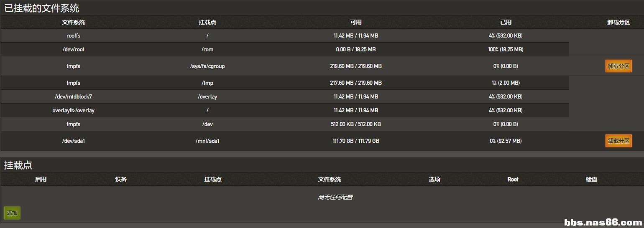
Task: Click the 检查 column header
Action: click(591, 179)
